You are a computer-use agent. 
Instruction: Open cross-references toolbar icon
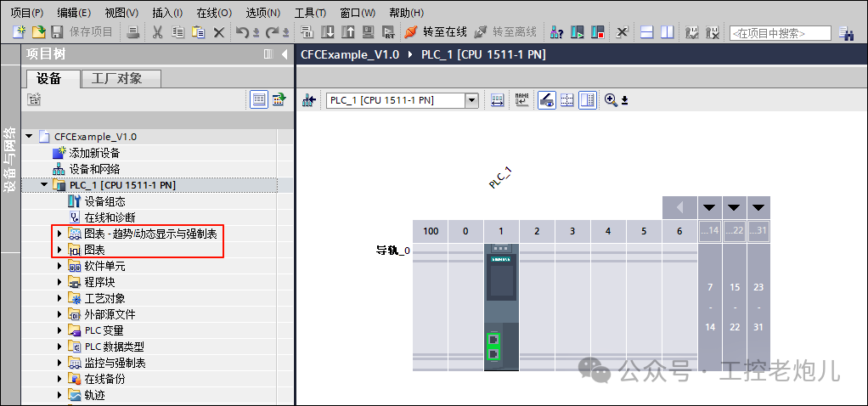pos(623,32)
